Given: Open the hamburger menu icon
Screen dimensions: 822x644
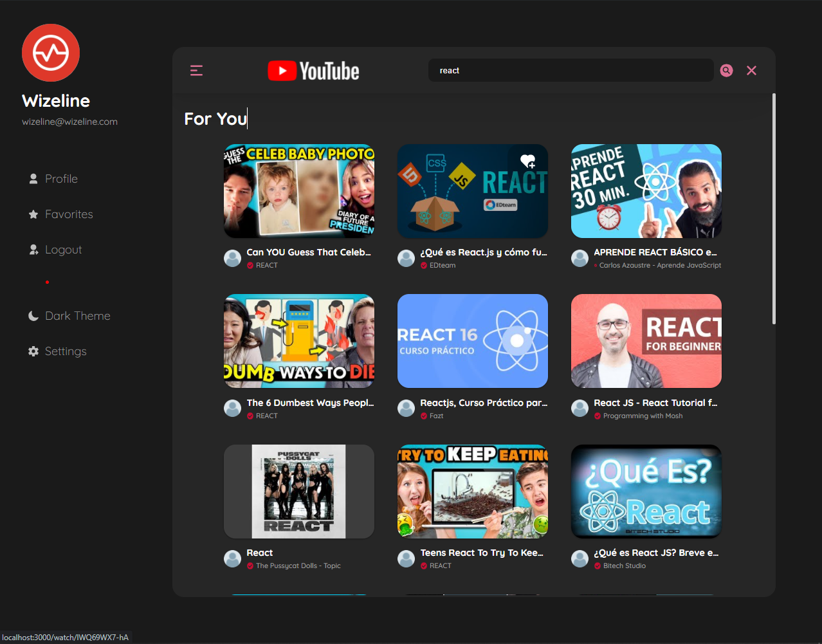Looking at the screenshot, I should point(196,71).
